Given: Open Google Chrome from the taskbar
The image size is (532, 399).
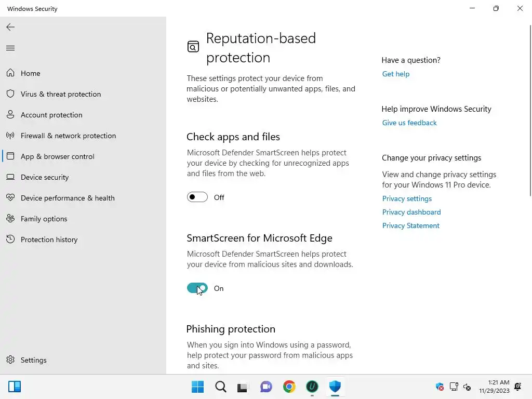Looking at the screenshot, I should point(289,387).
